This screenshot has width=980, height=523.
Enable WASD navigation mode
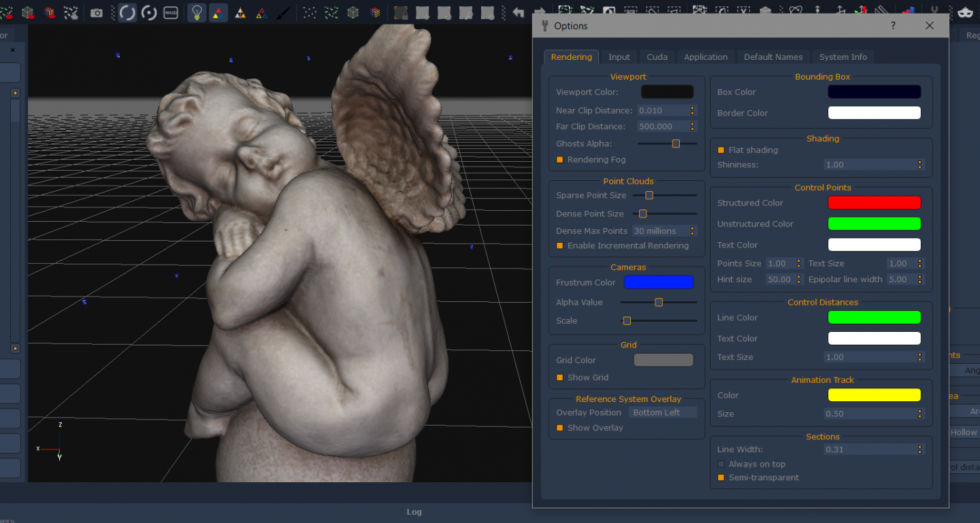pos(171,13)
